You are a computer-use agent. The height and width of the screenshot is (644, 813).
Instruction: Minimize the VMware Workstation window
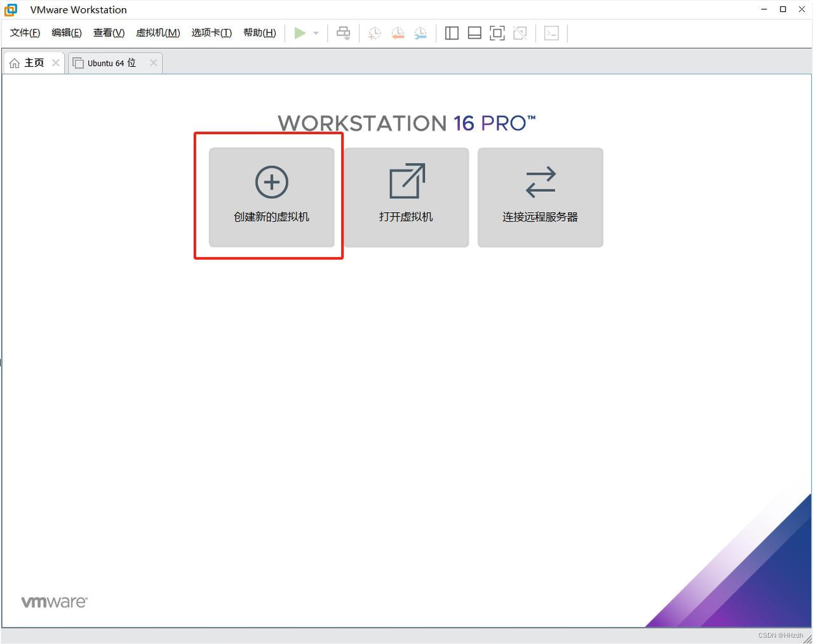(x=764, y=9)
